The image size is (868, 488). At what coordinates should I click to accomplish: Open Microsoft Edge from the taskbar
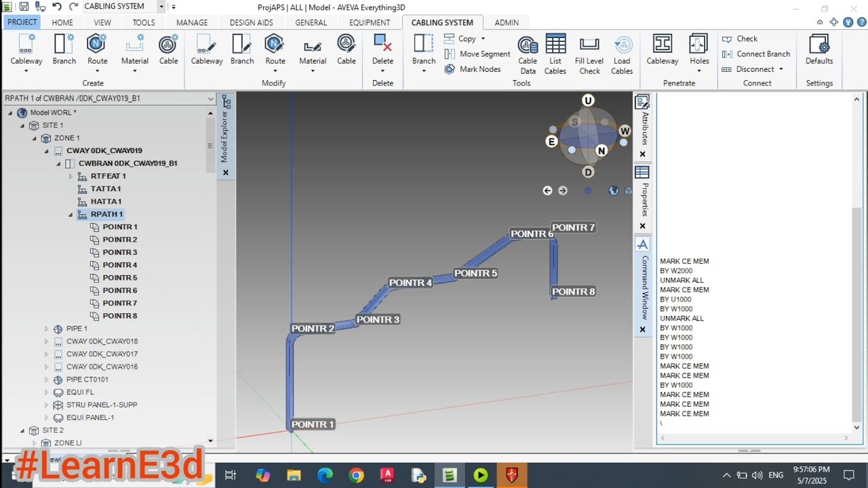click(x=325, y=475)
